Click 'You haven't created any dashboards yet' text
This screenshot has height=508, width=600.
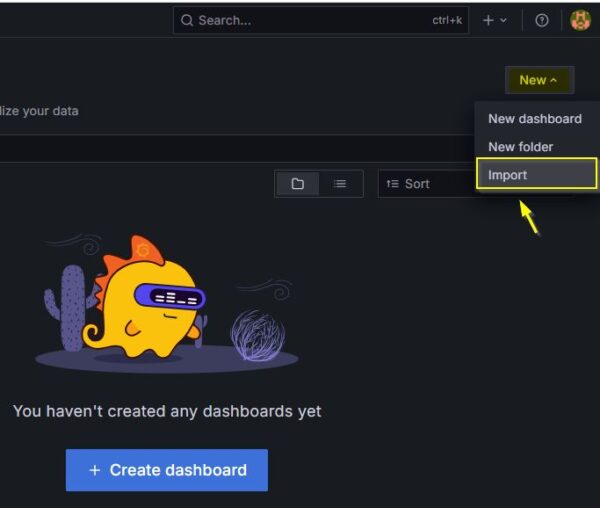coord(167,411)
